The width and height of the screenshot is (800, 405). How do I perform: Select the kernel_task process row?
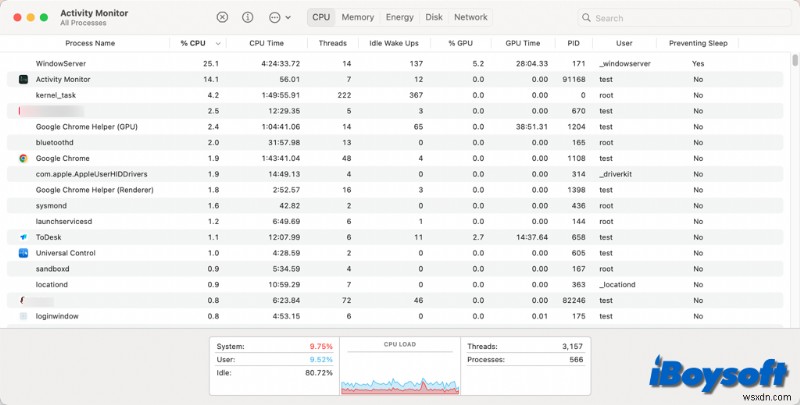(395, 95)
